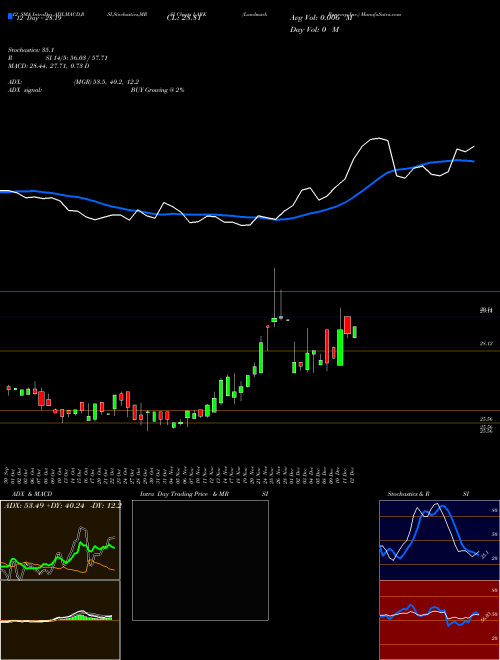Image resolution: width=500 pixels, height=660 pixels.
Task: Click the 'SI 14/3: 36.03 / 57.71' value
Action: (x=77, y=58)
